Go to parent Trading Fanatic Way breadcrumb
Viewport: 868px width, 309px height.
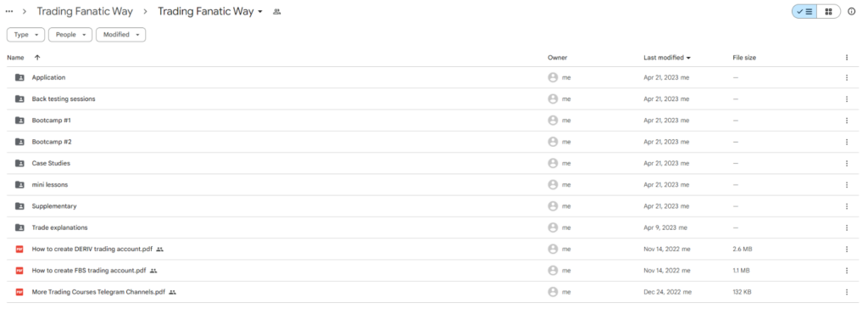point(85,12)
